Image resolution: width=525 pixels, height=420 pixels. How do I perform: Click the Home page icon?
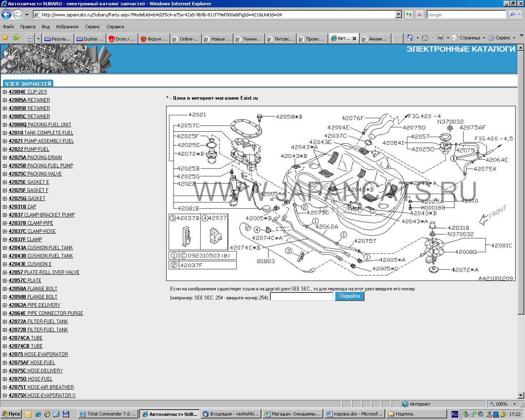point(410,38)
